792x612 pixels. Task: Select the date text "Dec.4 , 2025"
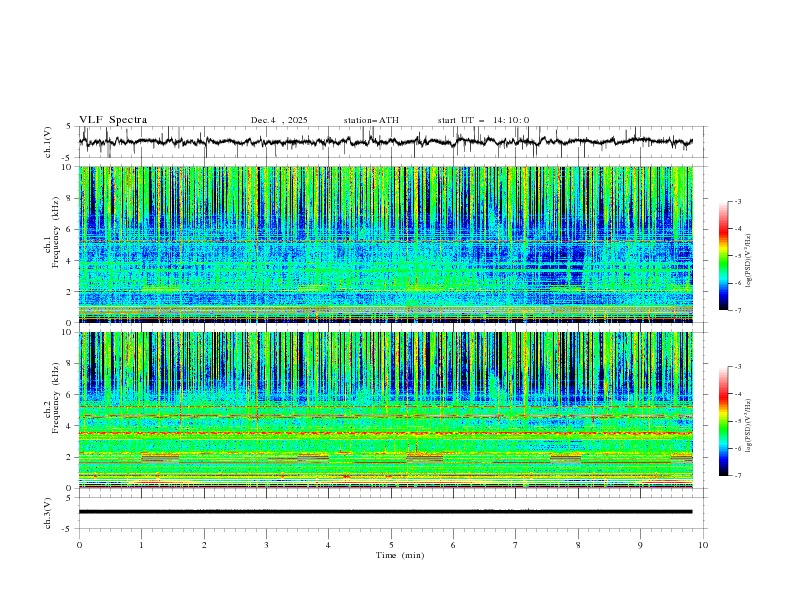[x=279, y=120]
